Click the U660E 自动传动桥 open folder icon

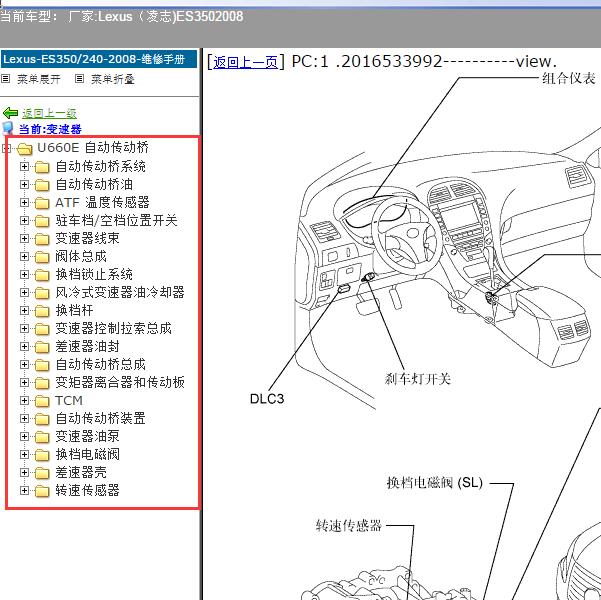click(25, 149)
